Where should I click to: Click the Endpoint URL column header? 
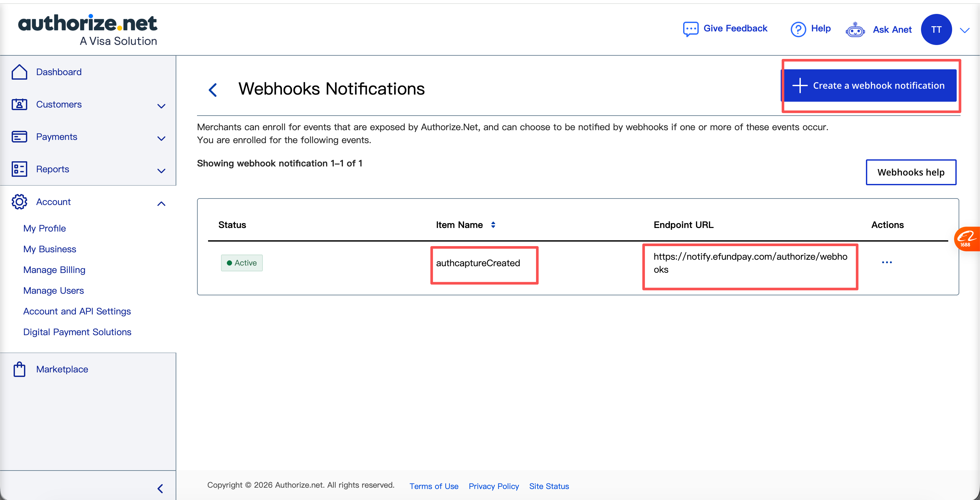(683, 225)
